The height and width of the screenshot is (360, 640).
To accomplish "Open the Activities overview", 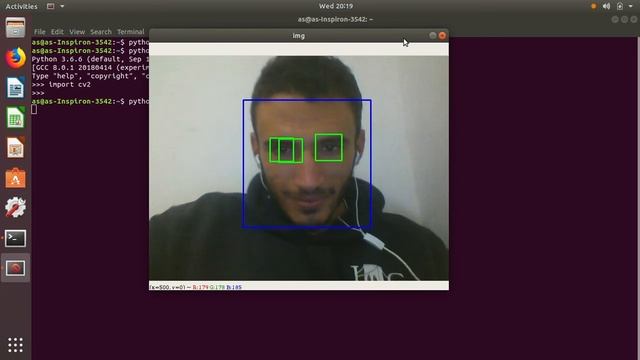I will pos(21,6).
